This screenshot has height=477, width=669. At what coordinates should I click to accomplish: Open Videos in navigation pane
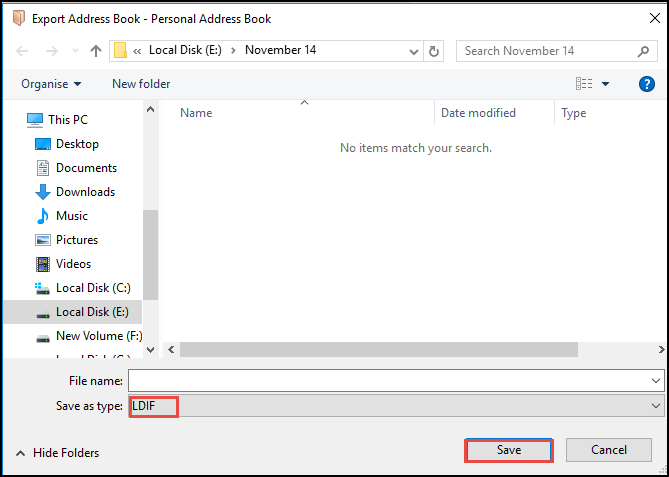pos(73,264)
